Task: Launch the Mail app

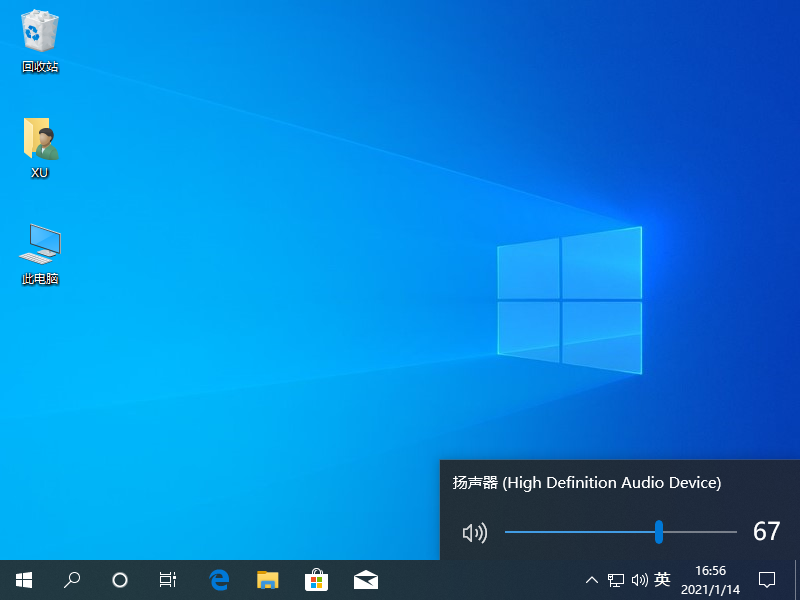Action: click(365, 580)
